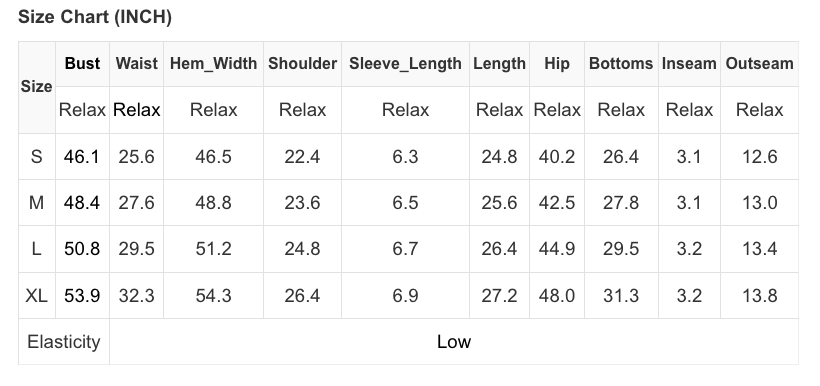Select the Elasticity row label
820x386 pixels.
(64, 342)
